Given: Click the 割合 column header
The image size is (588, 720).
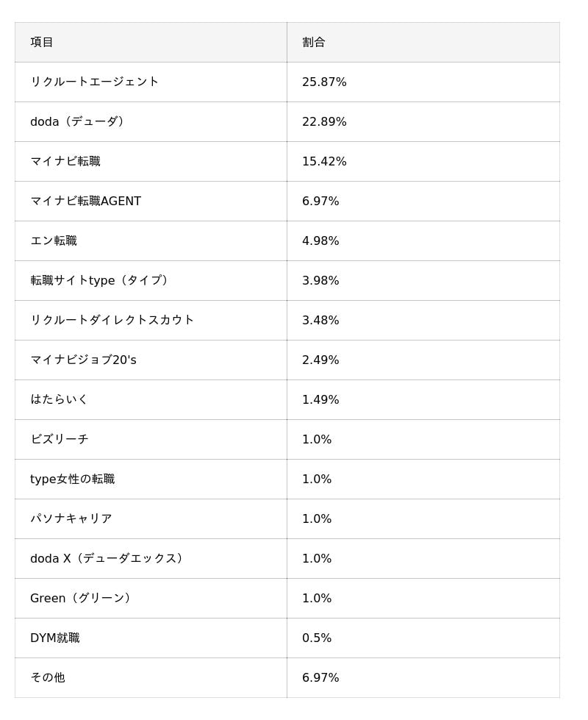Looking at the screenshot, I should [314, 42].
